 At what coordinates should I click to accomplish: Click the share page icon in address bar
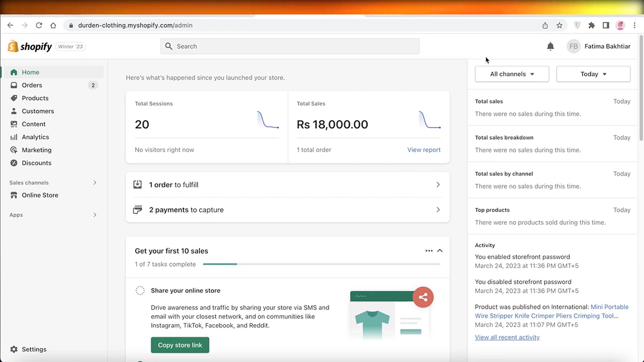[545, 25]
